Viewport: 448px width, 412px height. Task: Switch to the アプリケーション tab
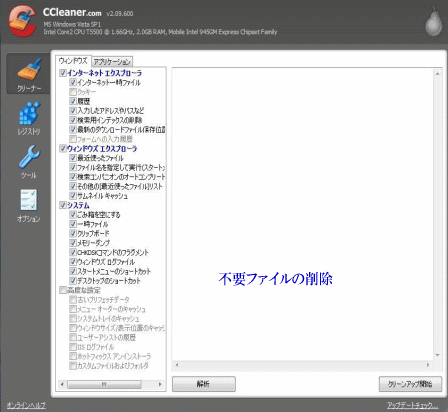(x=112, y=61)
